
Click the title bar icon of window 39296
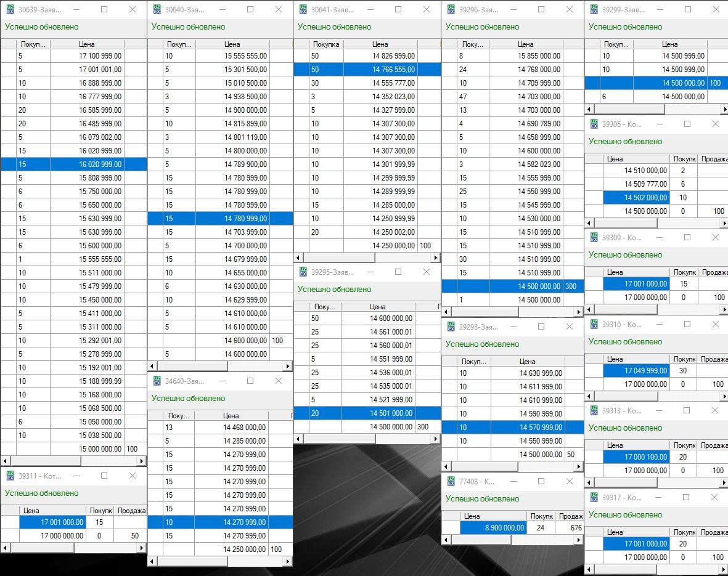451,10
